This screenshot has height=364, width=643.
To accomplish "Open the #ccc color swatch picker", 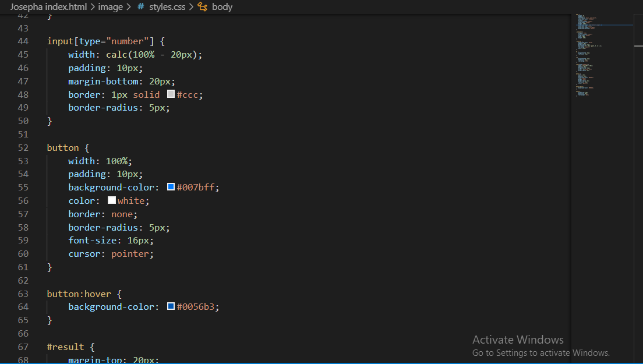I will pyautogui.click(x=171, y=94).
